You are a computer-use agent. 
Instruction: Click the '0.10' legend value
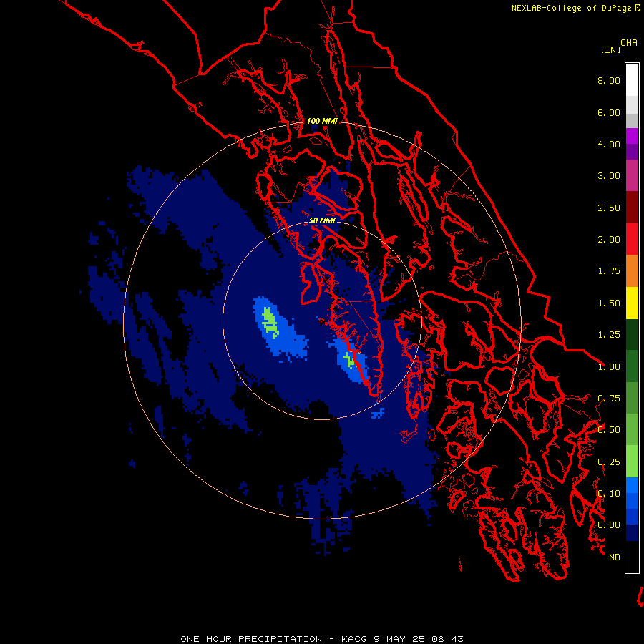point(609,494)
